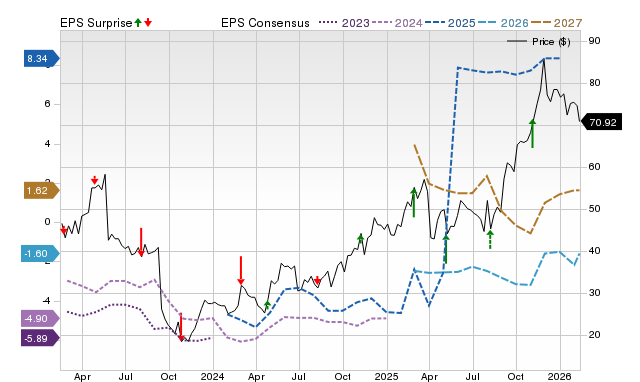The image size is (640, 382).
Task: Click the 6 label on the EPS axis
Action: coord(48,104)
